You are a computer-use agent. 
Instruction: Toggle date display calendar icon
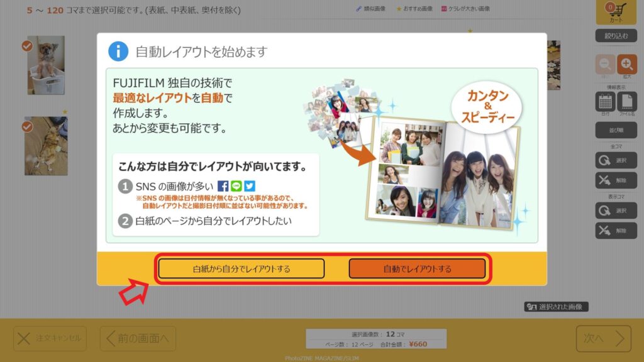pyautogui.click(x=605, y=102)
